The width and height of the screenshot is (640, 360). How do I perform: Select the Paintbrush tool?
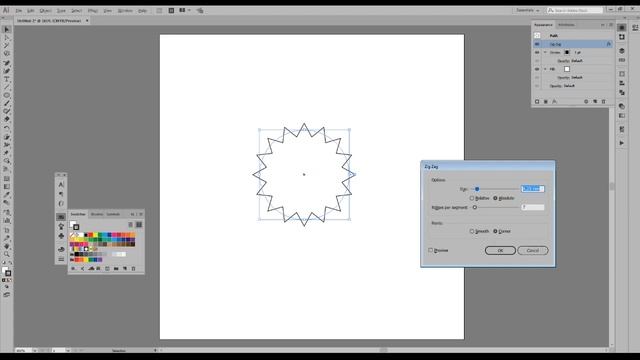(x=7, y=103)
